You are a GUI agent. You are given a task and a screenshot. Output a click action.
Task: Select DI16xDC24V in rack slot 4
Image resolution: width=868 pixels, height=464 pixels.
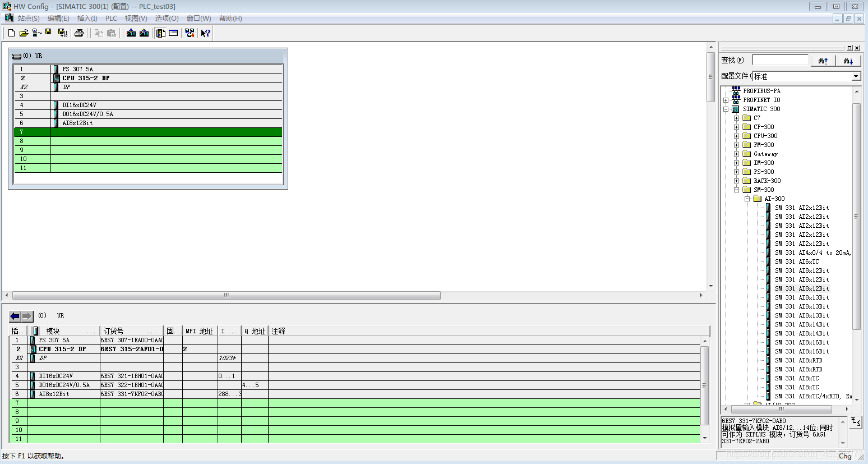tap(148, 105)
